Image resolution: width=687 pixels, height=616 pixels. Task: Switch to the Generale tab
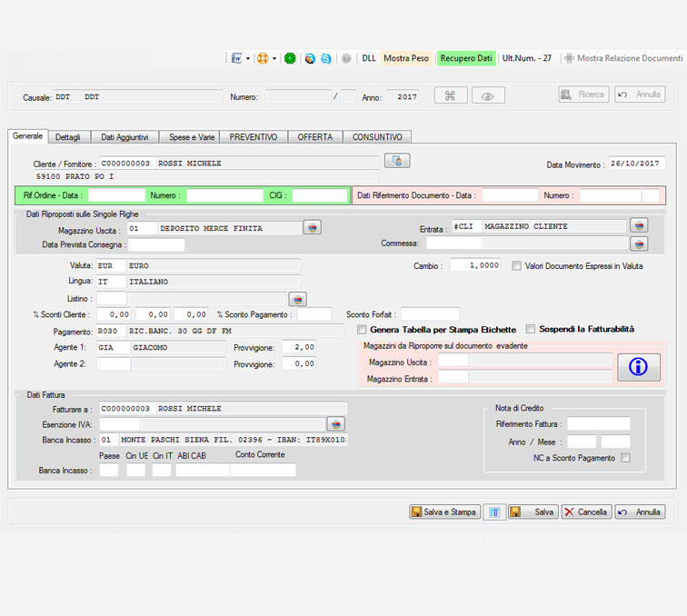click(27, 136)
